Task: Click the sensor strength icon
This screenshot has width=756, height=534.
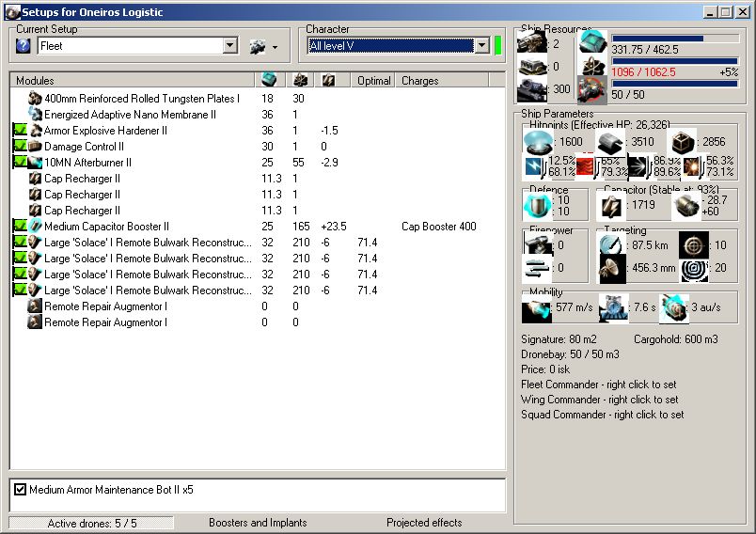Action: click(x=694, y=270)
